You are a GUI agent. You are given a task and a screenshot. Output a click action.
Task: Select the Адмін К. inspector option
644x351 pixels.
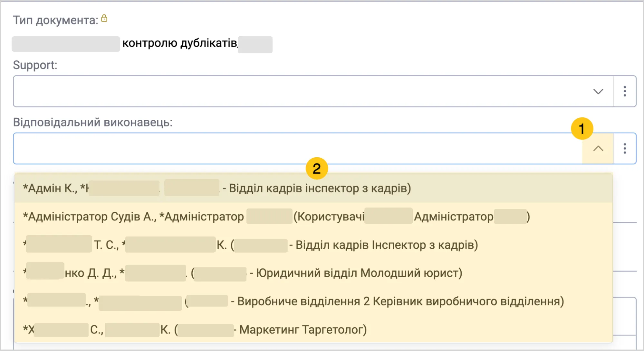click(x=313, y=188)
